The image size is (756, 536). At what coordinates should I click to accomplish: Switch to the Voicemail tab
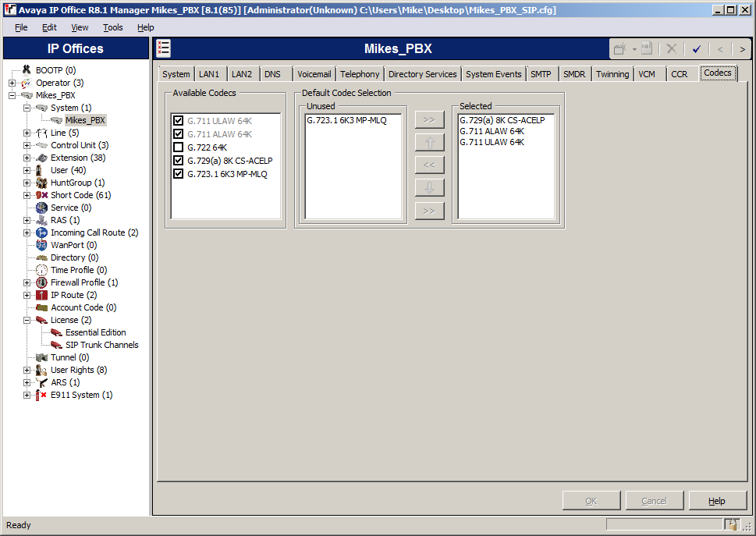[x=314, y=74]
